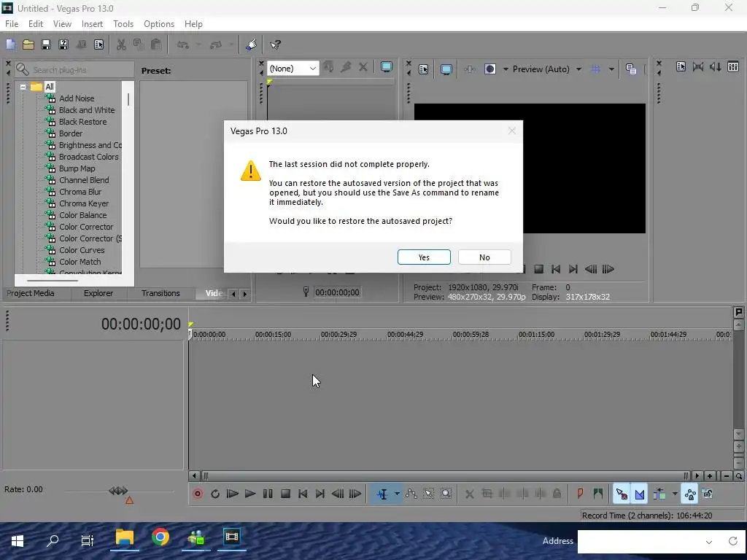Toggle Video Preview on External Monitor
The image size is (747, 560).
446,69
